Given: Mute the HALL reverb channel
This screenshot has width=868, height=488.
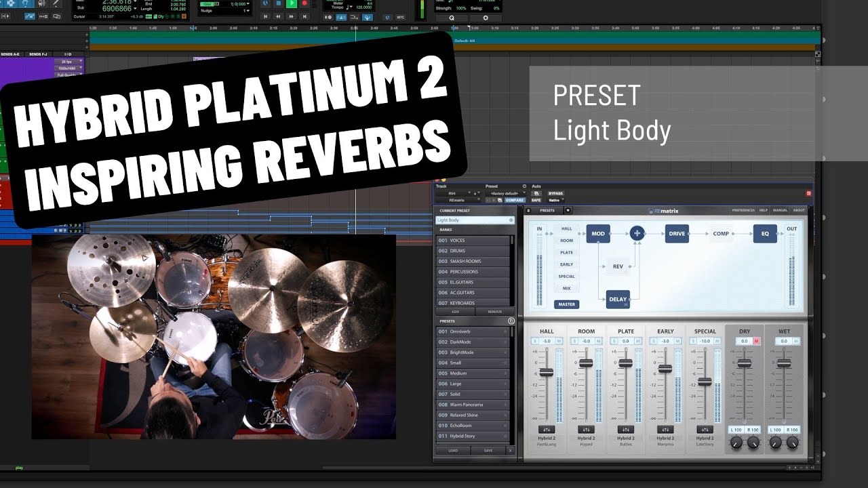Looking at the screenshot, I should 559,341.
